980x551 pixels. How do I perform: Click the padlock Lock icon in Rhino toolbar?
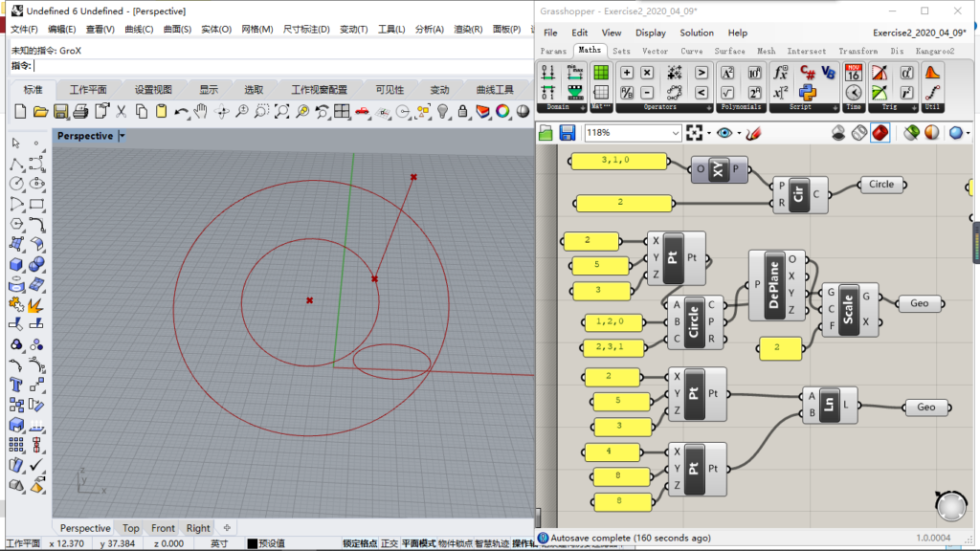pos(462,112)
